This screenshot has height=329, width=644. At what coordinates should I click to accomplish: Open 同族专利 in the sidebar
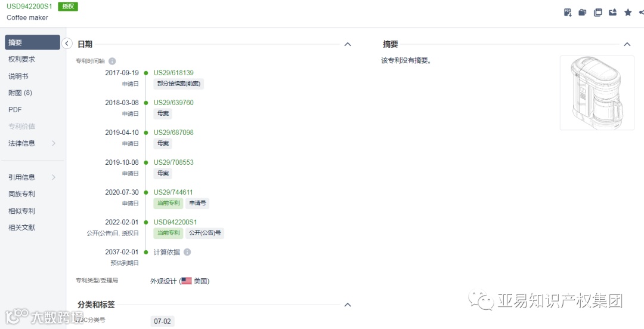[x=22, y=193]
